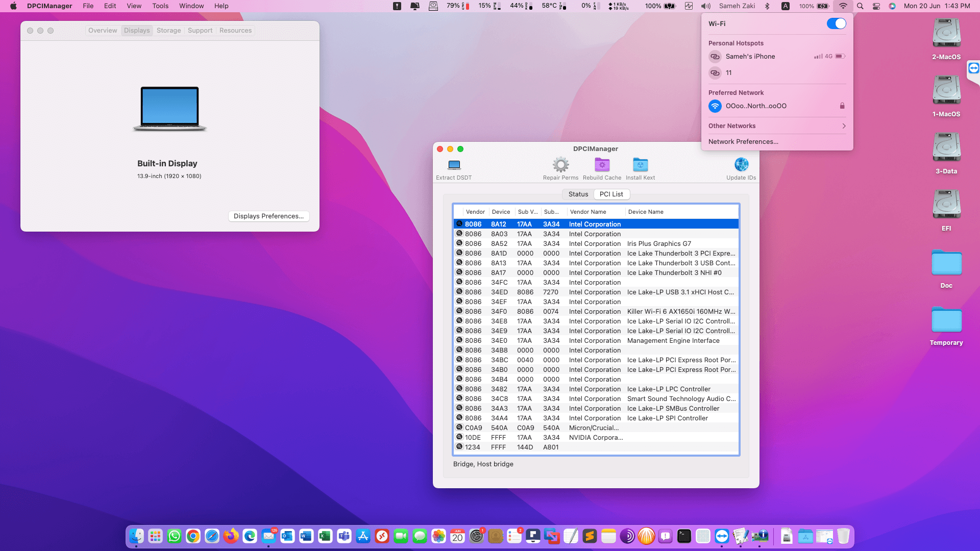Click the Install Kext folder icon
980x551 pixels.
640,165
